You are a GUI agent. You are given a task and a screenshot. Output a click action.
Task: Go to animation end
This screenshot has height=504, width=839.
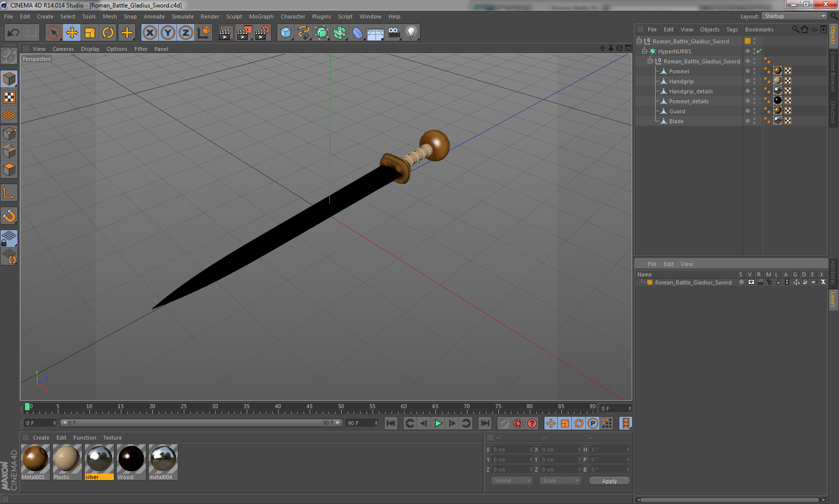click(484, 423)
